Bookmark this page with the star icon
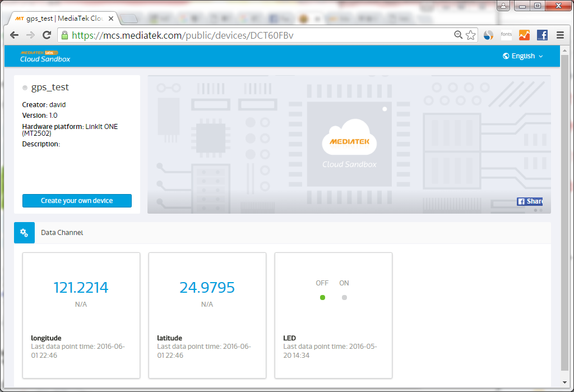This screenshot has height=392, width=574. pos(470,35)
